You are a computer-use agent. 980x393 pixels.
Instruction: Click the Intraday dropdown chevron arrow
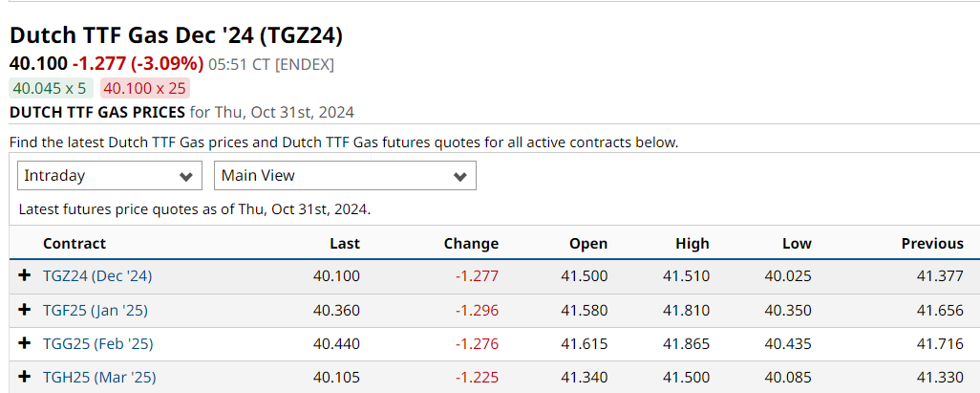pos(185,177)
